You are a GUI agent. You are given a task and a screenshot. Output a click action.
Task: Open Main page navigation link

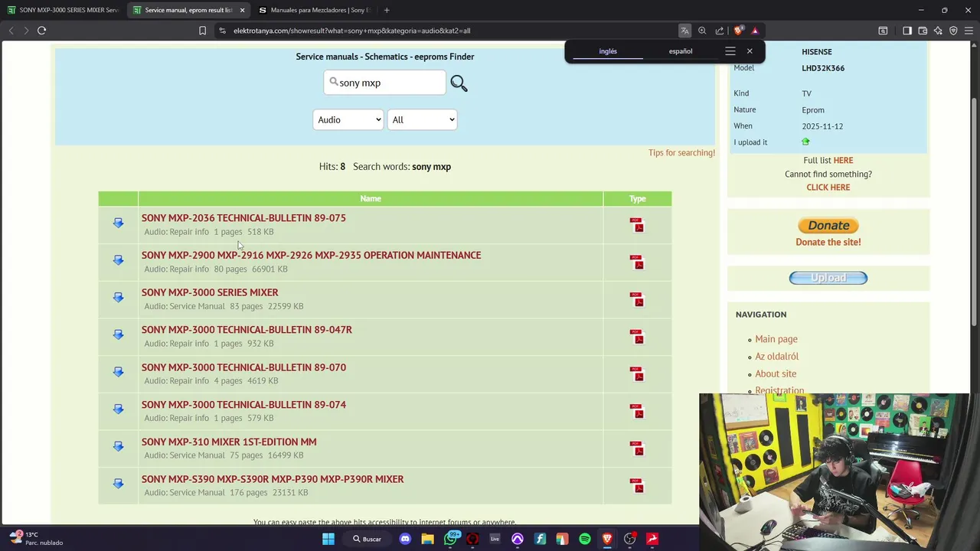(x=776, y=339)
